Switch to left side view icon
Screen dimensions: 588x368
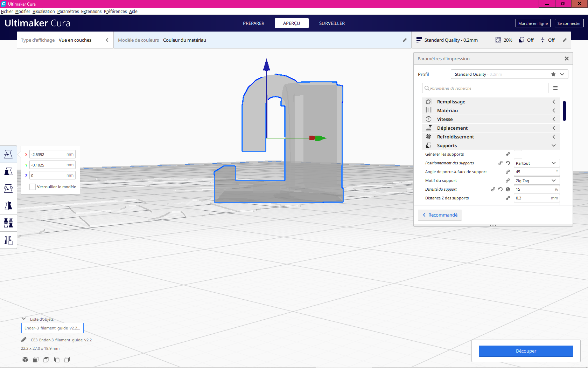click(57, 360)
